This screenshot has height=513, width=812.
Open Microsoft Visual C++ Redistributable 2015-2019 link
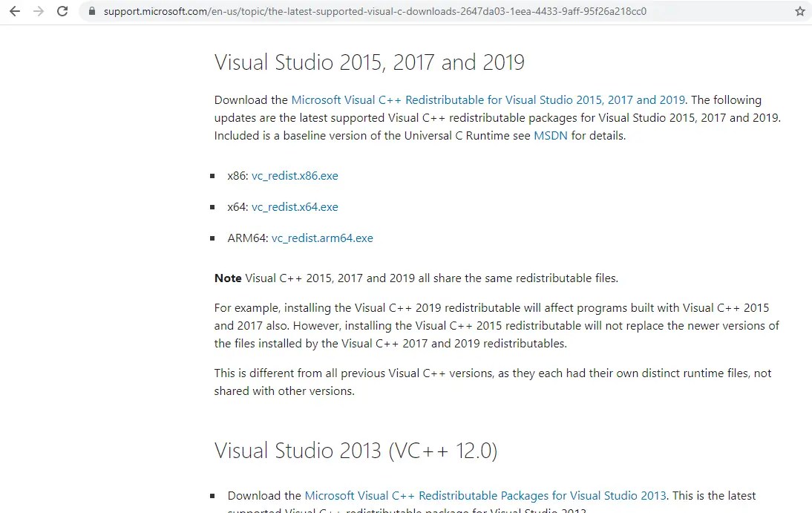click(x=488, y=100)
